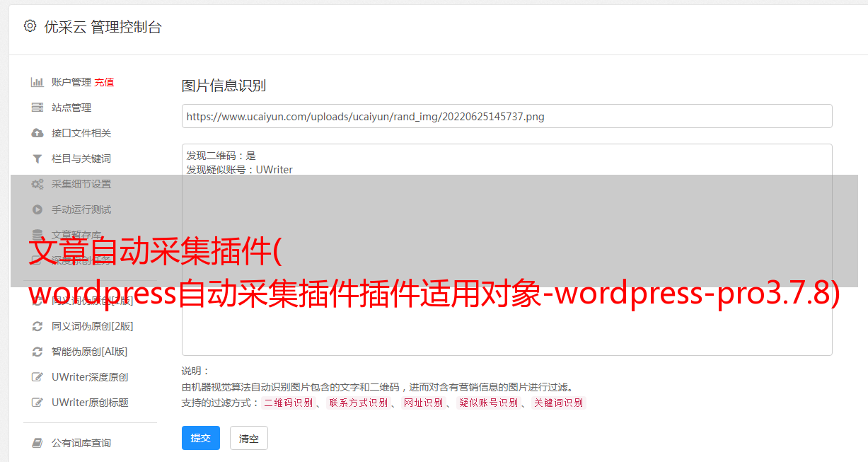Screen dimensions: 868x462
Task: Click the image URL input field
Action: pyautogui.click(x=507, y=116)
